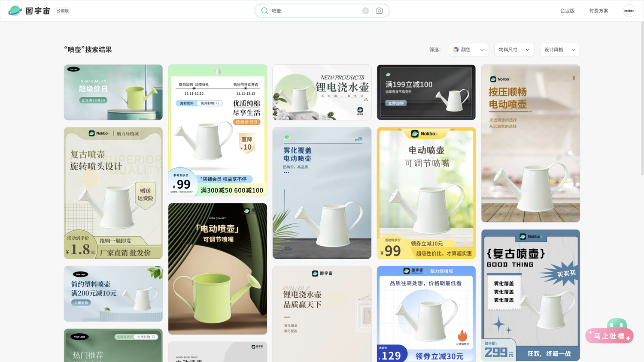Open the 雾化覆盖 电动喷壶 template

(x=322, y=193)
